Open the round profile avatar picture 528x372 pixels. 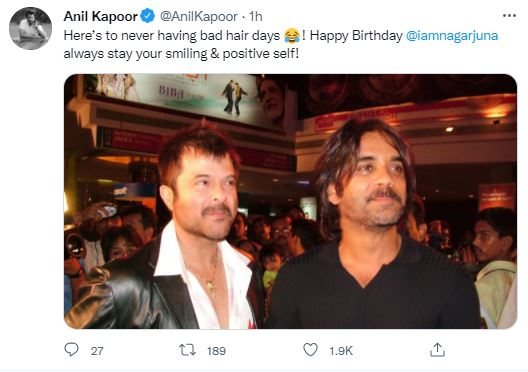30,28
